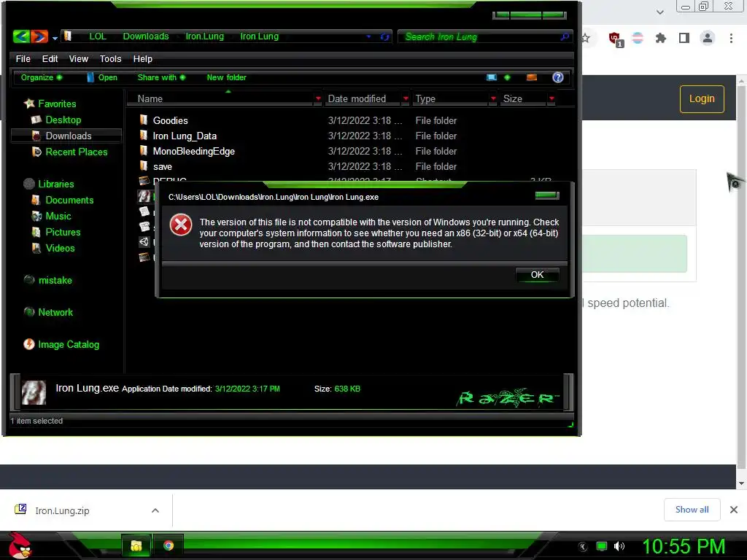The width and height of the screenshot is (747, 560).
Task: Click the Login button in Chrome
Action: tap(702, 99)
